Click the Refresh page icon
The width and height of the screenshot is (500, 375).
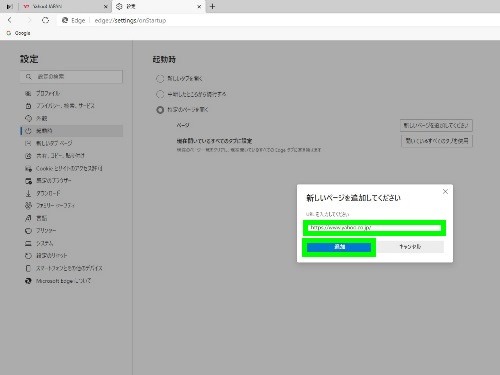[x=46, y=20]
